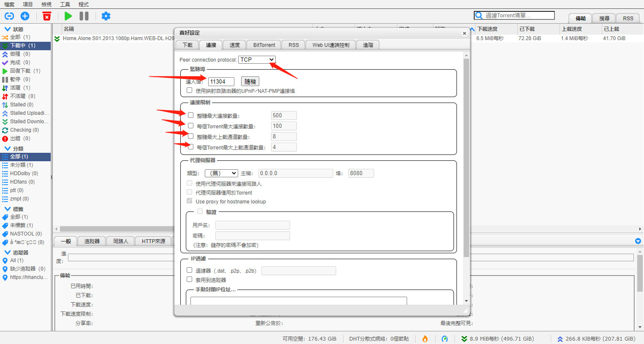Open the 檔案 menu
The height and width of the screenshot is (344, 644).
coord(9,4)
